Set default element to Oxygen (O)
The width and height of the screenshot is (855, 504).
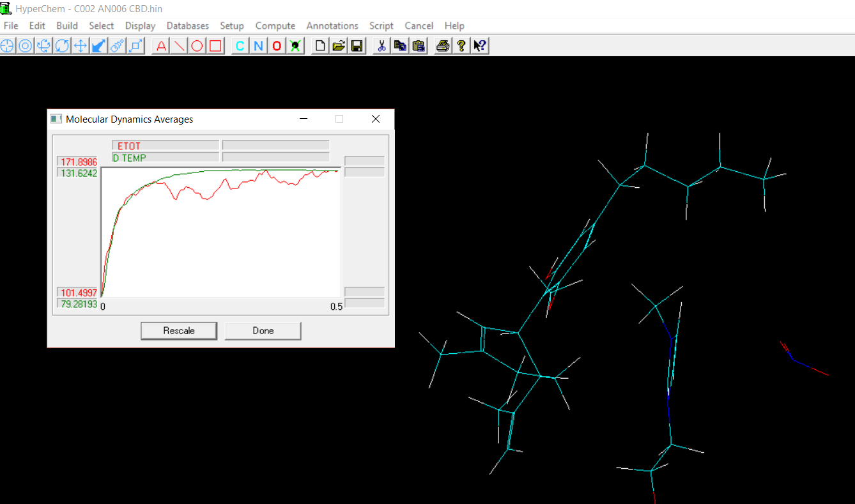pos(277,46)
